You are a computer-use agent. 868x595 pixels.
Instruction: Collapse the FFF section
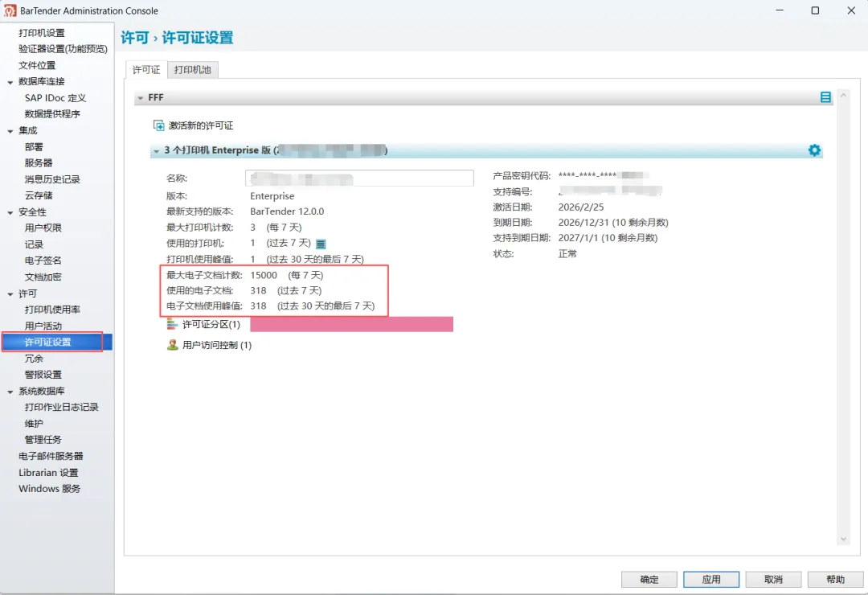pos(141,98)
